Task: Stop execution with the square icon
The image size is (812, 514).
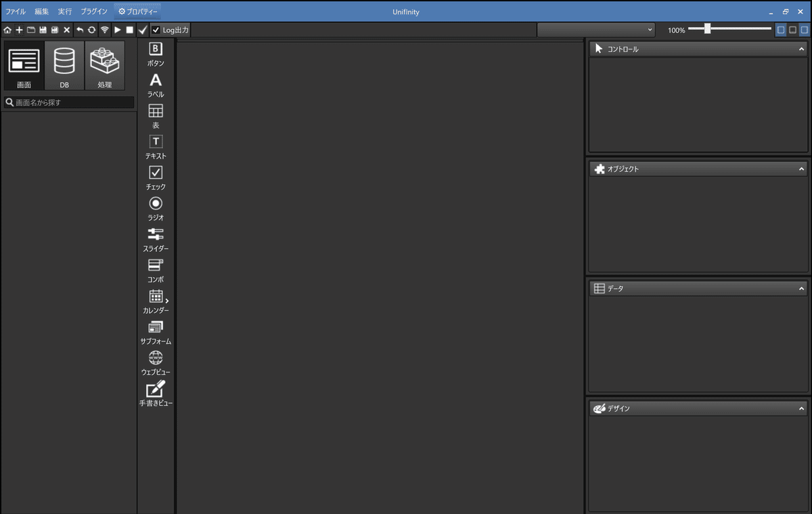Action: coord(129,30)
